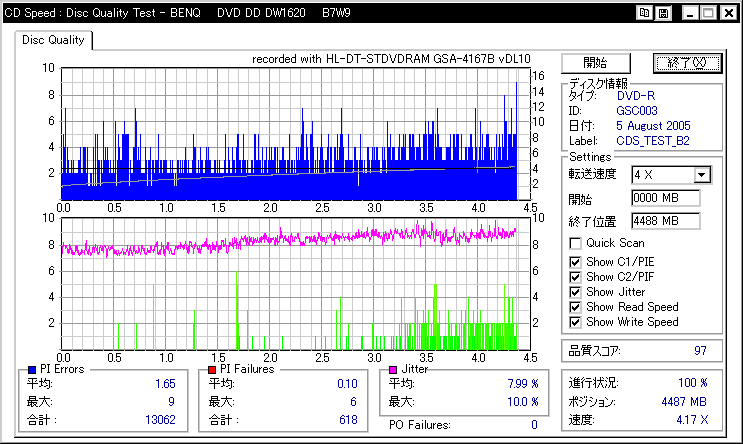This screenshot has height=444, width=743.
Task: Select the Disc Quality tab
Action: pos(53,40)
